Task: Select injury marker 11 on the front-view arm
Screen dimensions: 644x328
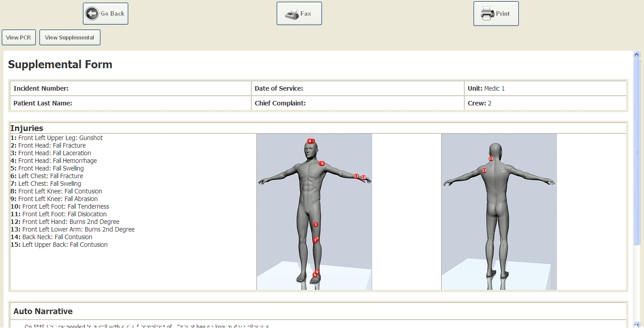Action: click(x=356, y=176)
